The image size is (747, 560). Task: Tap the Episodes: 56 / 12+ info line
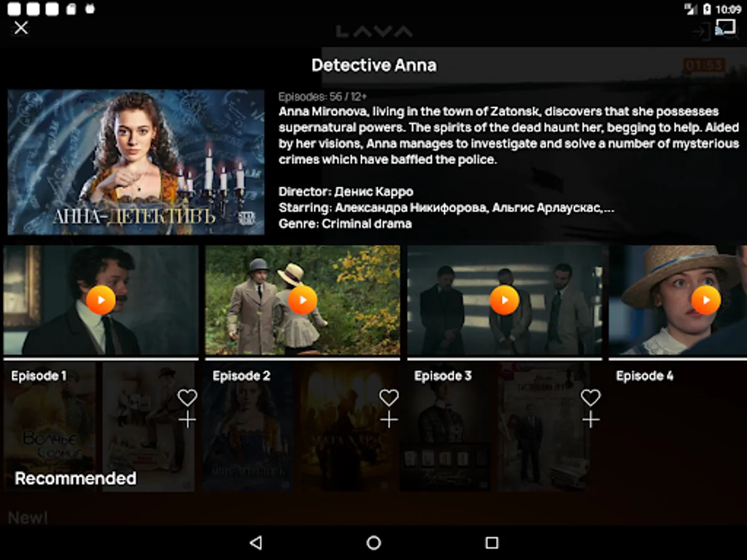tap(322, 97)
